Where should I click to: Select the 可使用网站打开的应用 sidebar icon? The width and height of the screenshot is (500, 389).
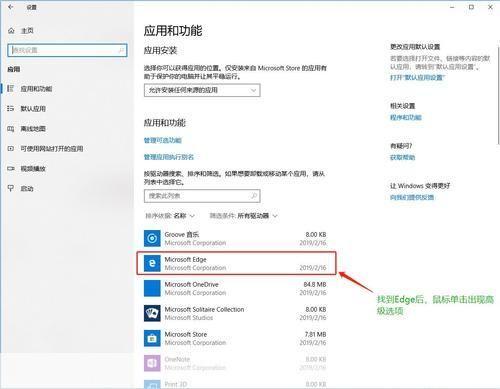[11, 148]
